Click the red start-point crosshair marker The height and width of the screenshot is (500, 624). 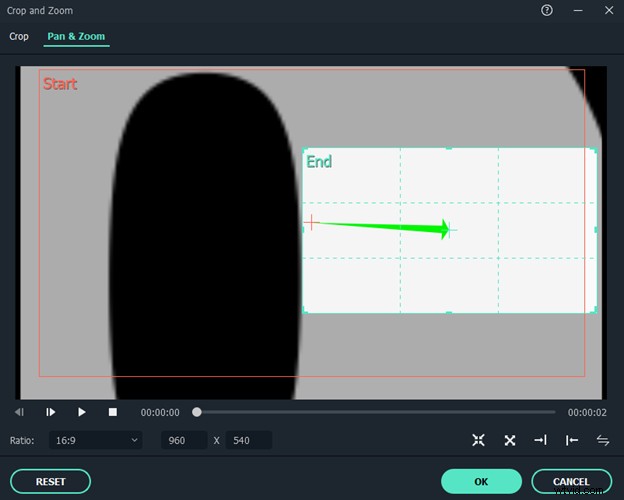pyautogui.click(x=311, y=222)
